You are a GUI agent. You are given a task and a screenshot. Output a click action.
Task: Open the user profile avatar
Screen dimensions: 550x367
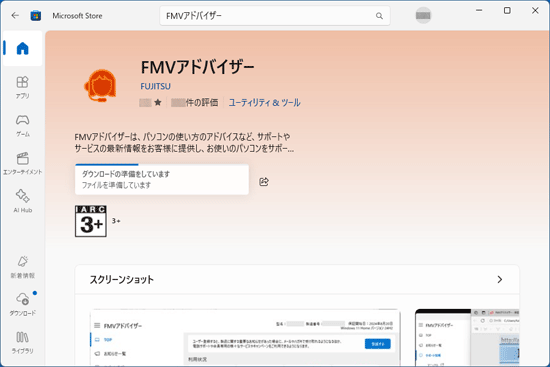click(423, 15)
